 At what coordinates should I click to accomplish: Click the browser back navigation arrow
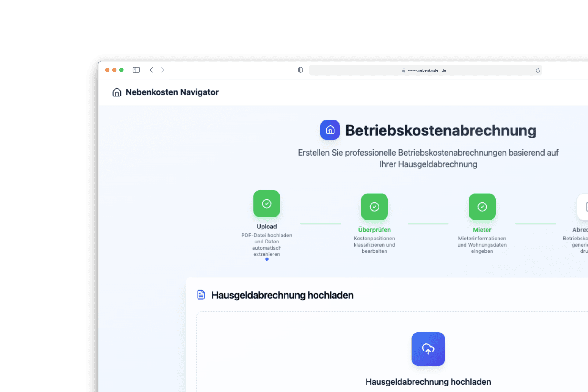[151, 70]
